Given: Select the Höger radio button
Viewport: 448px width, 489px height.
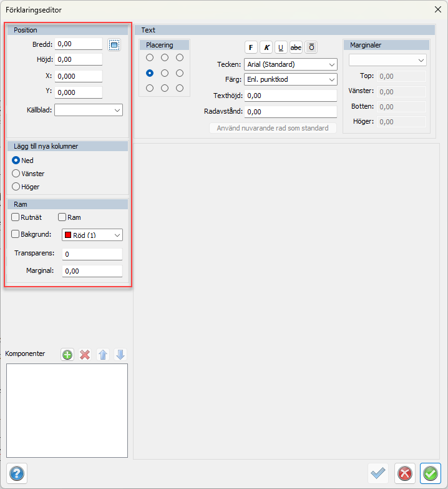Looking at the screenshot, I should click(x=16, y=186).
